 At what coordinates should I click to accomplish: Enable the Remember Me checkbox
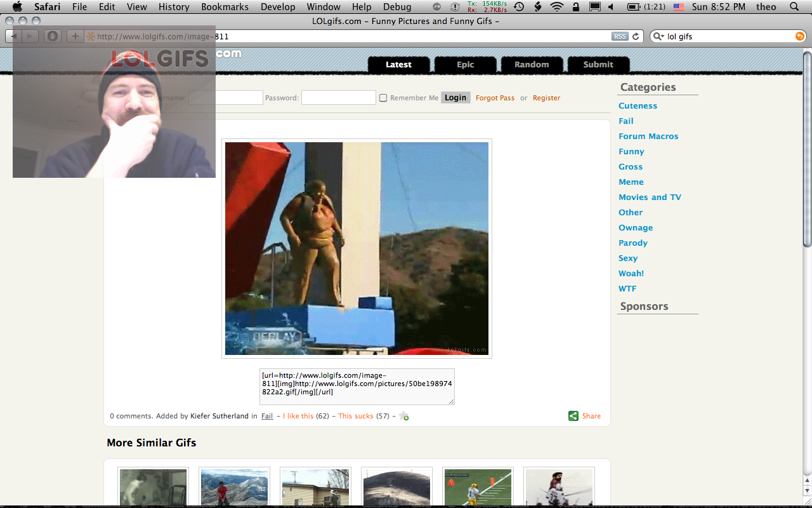tap(383, 98)
